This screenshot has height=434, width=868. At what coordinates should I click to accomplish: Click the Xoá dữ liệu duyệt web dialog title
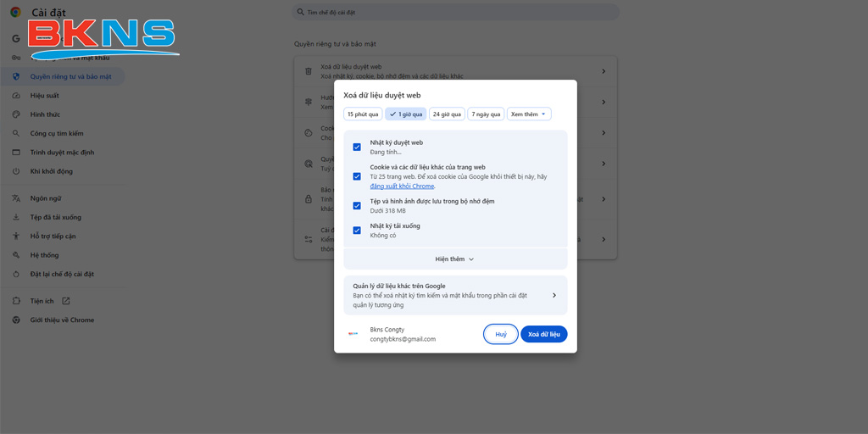pos(382,95)
